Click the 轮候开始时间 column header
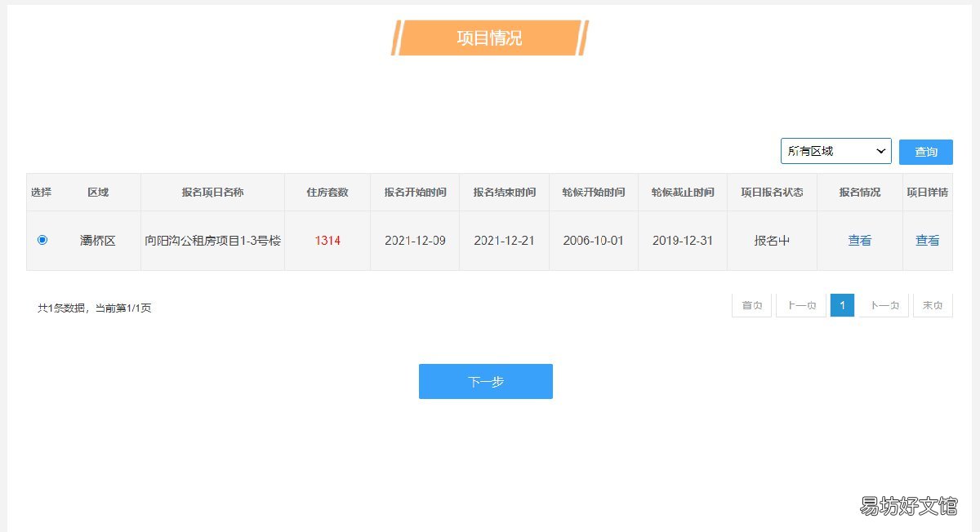The width and height of the screenshot is (980, 532). pos(594,193)
